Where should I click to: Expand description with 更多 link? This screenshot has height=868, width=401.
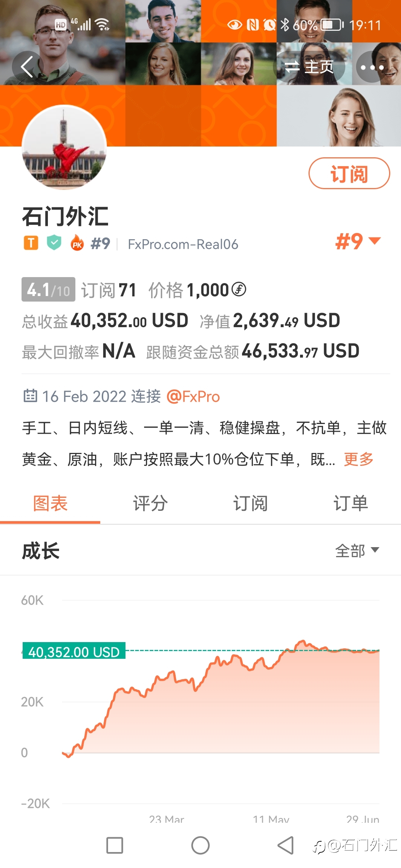click(359, 459)
